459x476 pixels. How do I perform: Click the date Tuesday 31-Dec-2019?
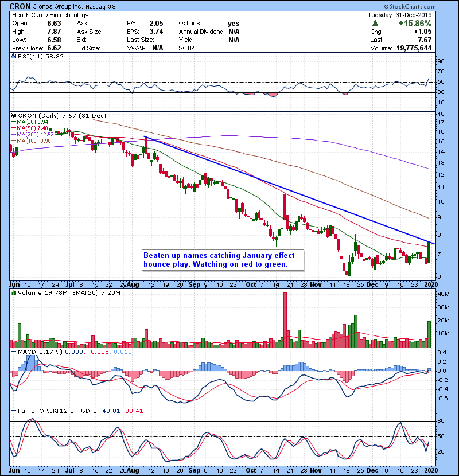click(x=400, y=15)
